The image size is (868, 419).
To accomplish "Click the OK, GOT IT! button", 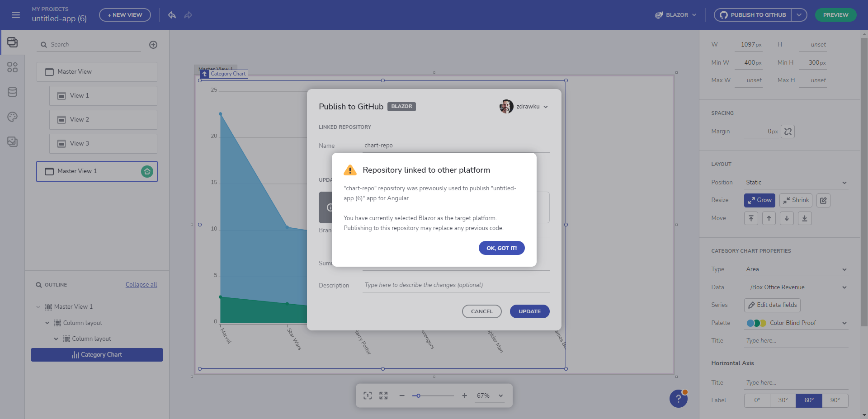I will pyautogui.click(x=501, y=248).
